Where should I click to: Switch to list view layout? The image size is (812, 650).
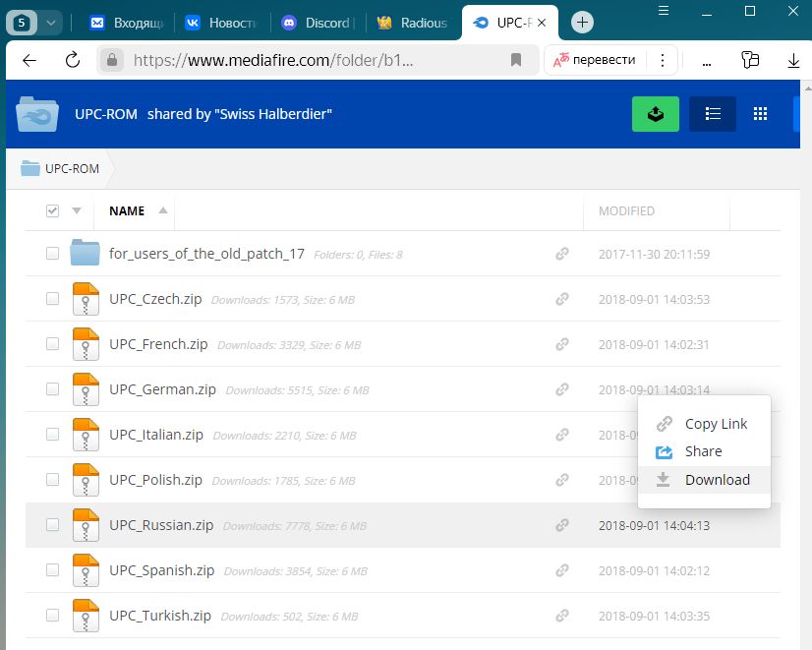[x=713, y=114]
